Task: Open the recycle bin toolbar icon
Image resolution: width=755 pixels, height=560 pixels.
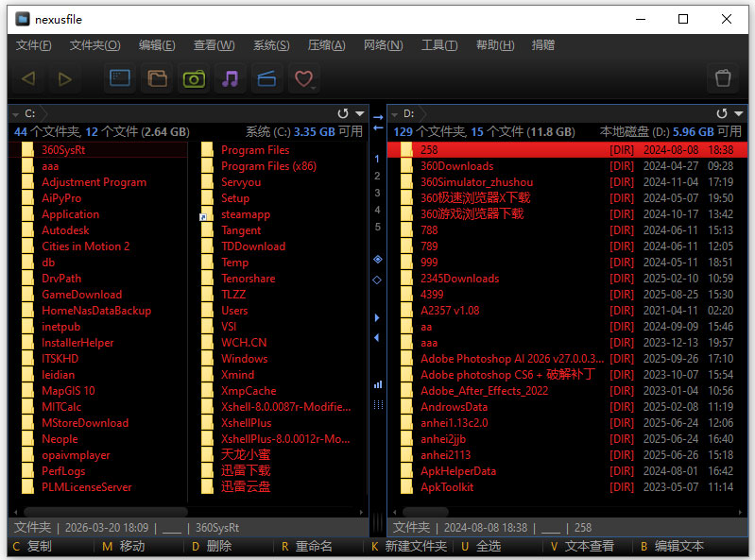Action: (x=723, y=78)
